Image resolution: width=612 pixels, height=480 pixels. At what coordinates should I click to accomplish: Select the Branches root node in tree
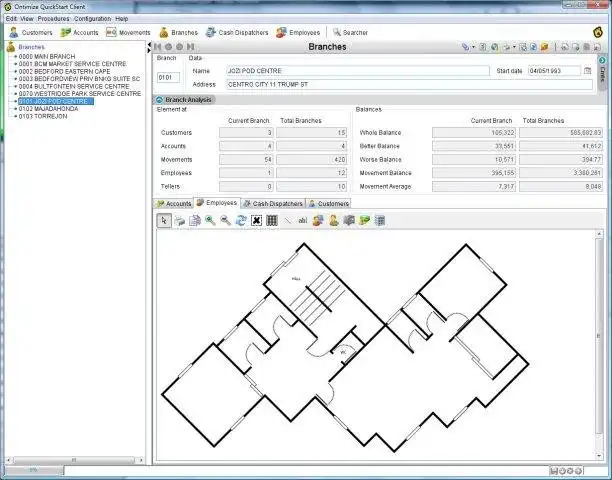[x=31, y=47]
